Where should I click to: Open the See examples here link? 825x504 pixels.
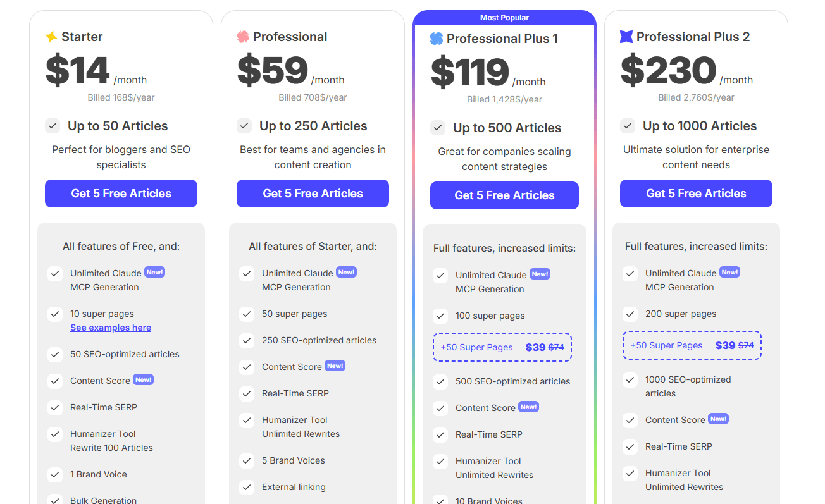click(x=111, y=328)
